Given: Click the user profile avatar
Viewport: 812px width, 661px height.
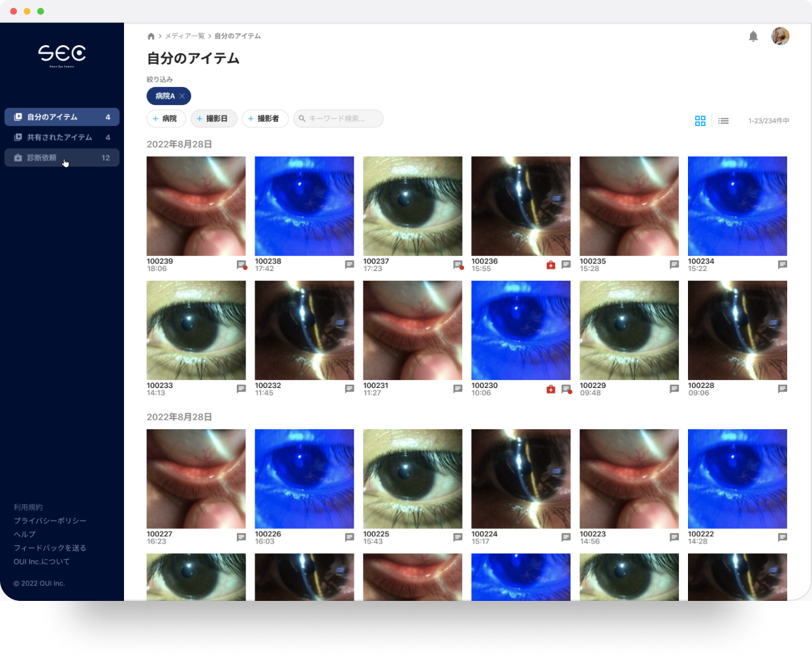Looking at the screenshot, I should pos(780,36).
